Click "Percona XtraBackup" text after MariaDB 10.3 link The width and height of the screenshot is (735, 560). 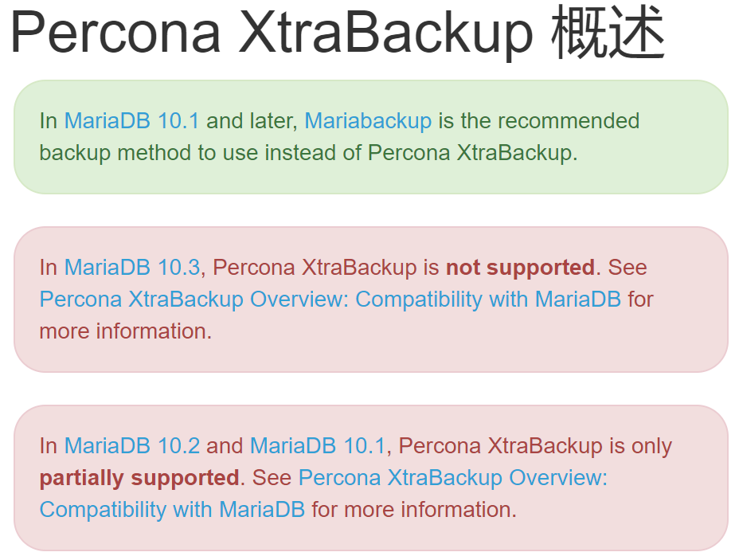[315, 268]
